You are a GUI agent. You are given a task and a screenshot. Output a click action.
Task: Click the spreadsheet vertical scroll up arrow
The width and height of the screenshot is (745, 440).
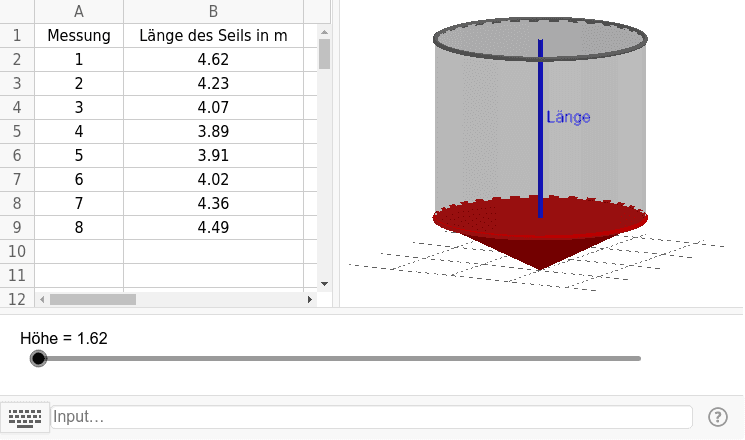pyautogui.click(x=325, y=32)
